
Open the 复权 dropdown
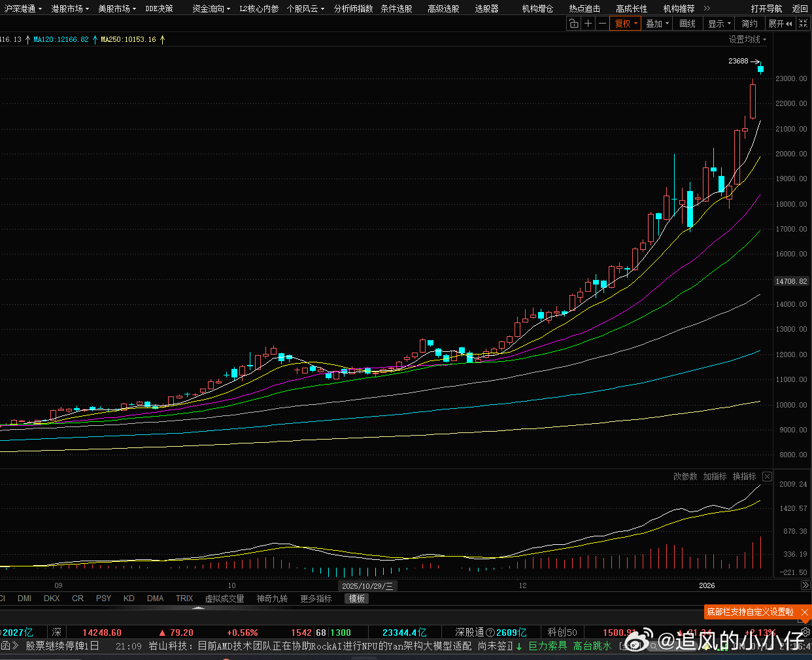[626, 24]
